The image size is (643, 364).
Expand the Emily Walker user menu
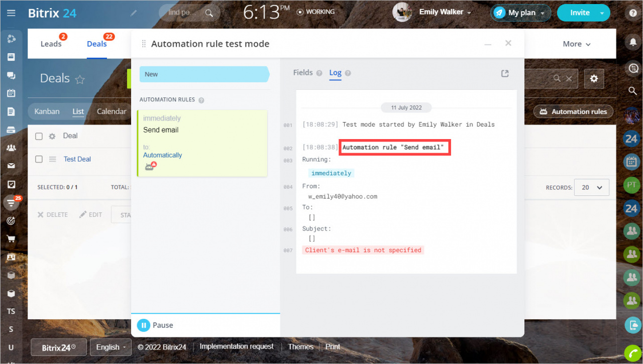(x=445, y=12)
